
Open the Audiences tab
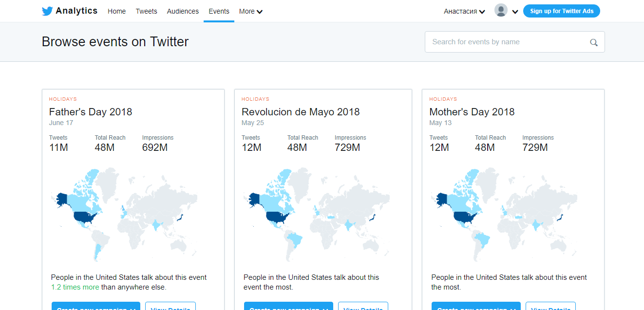click(x=183, y=11)
